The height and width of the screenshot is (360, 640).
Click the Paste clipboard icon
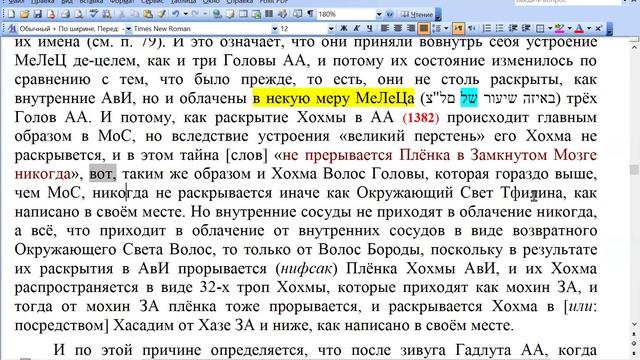148,14
